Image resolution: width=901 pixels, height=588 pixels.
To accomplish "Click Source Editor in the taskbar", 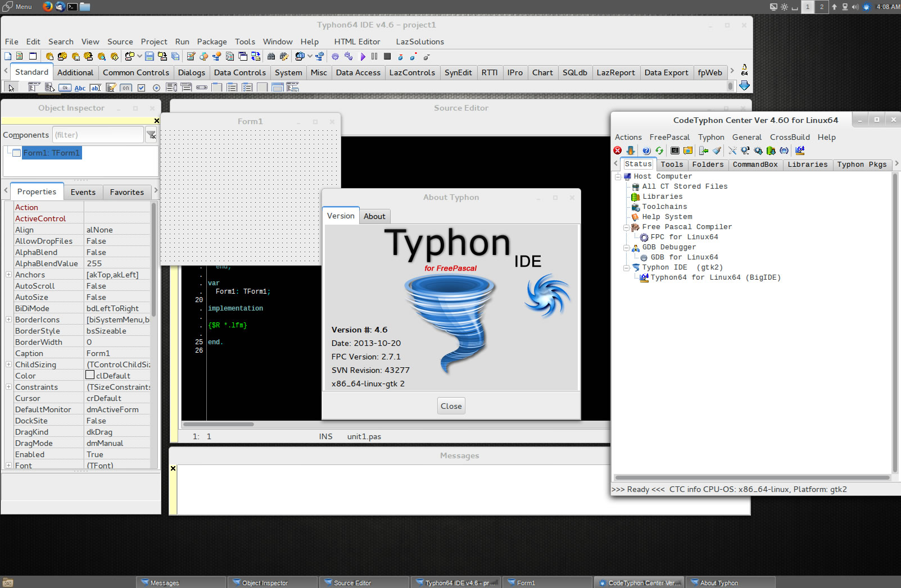I will tap(365, 582).
